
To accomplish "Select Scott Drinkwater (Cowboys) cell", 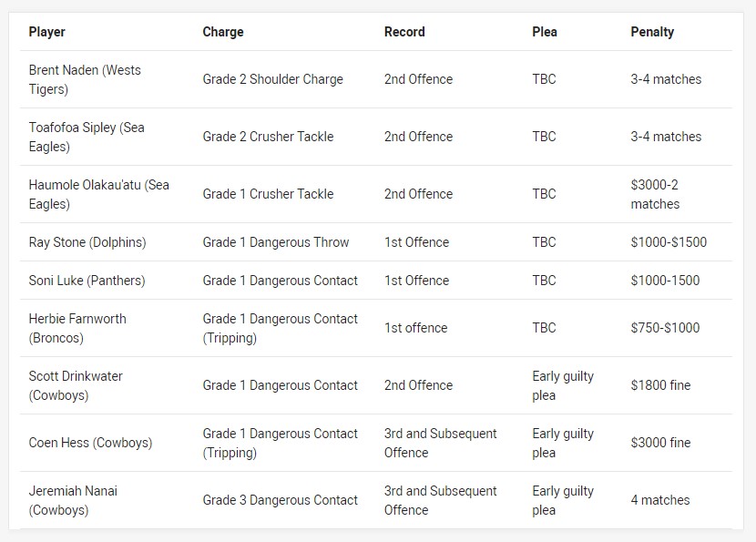I will click(76, 385).
